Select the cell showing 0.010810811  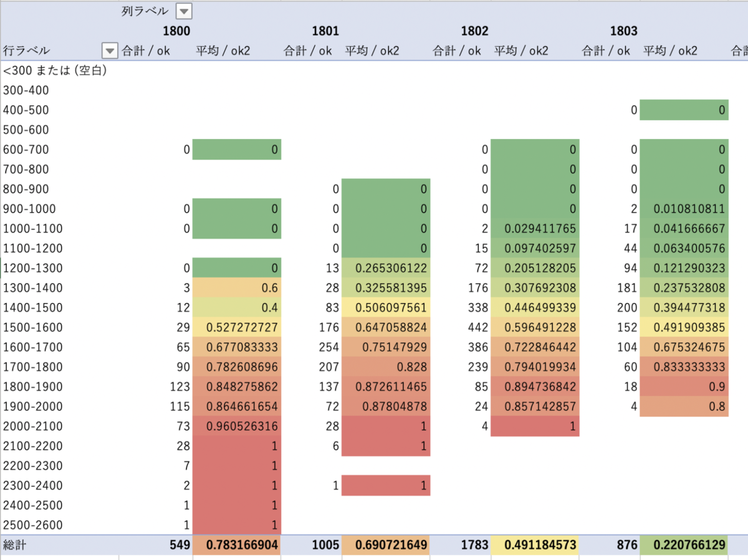(x=684, y=209)
